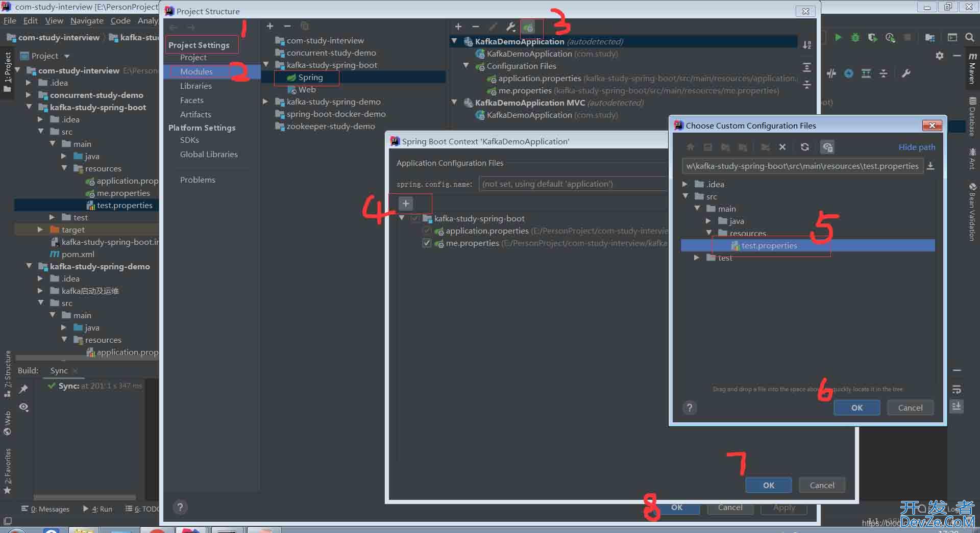Click eye icon in Build tool window
The width and height of the screenshot is (980, 533).
point(23,407)
